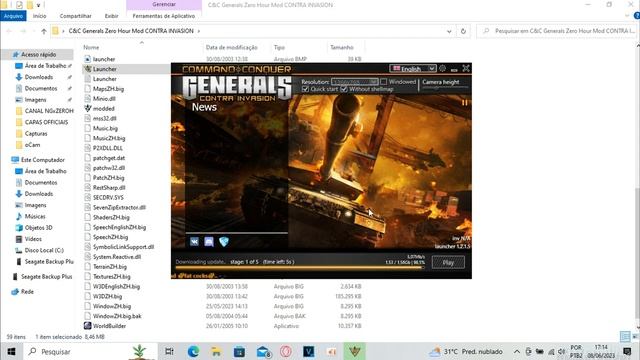Open the Resolution dropdown
Viewport: 640px width, 360px height.
click(x=355, y=82)
